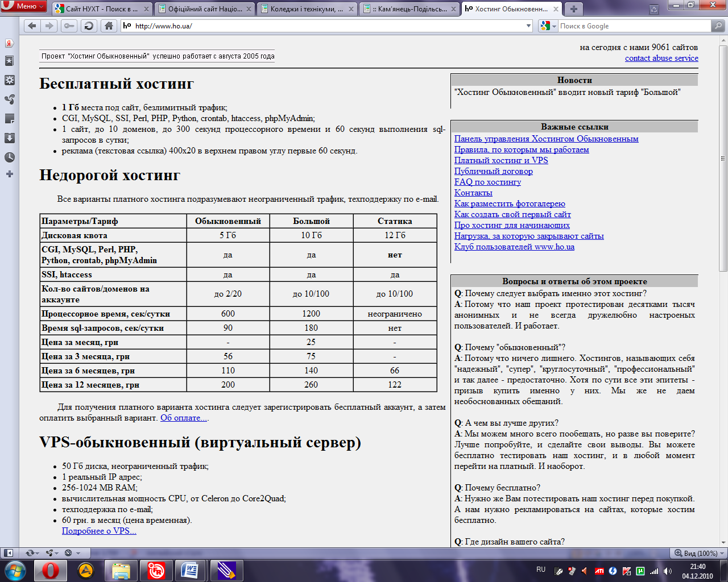Image resolution: width=728 pixels, height=582 pixels.
Task: Open the notes panel
Action: click(9, 119)
